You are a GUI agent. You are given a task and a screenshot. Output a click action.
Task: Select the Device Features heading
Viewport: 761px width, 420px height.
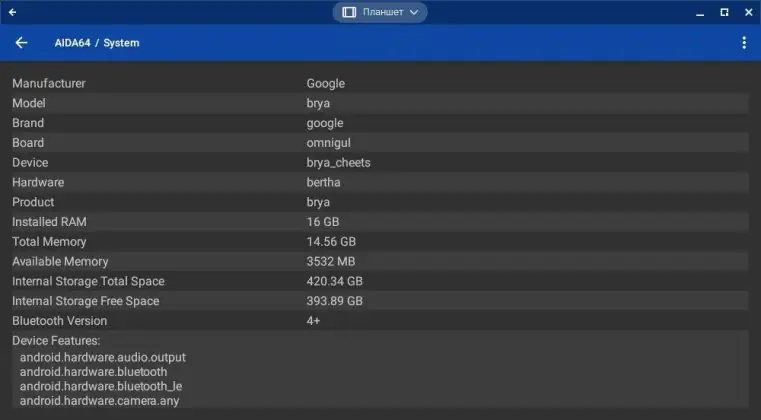56,341
